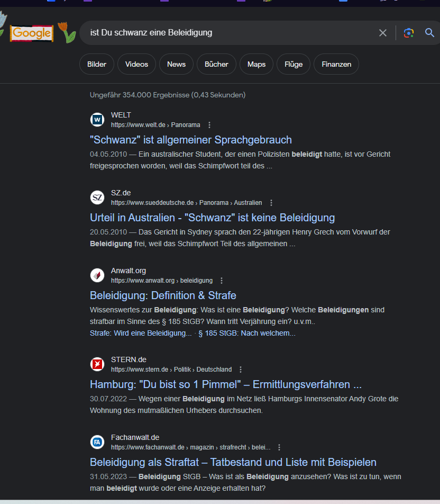This screenshot has height=504, width=440.
Task: Open sitelink "Strafe: Wird eine Beleidigung..."
Action: click(141, 334)
